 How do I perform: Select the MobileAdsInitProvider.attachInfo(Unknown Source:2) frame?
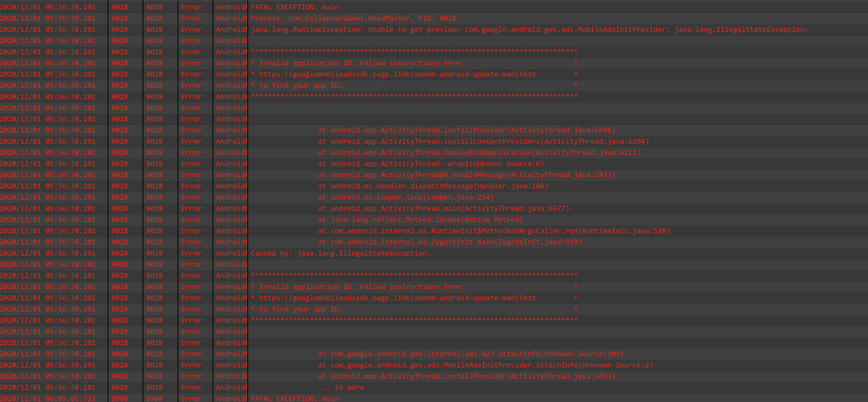pos(486,365)
